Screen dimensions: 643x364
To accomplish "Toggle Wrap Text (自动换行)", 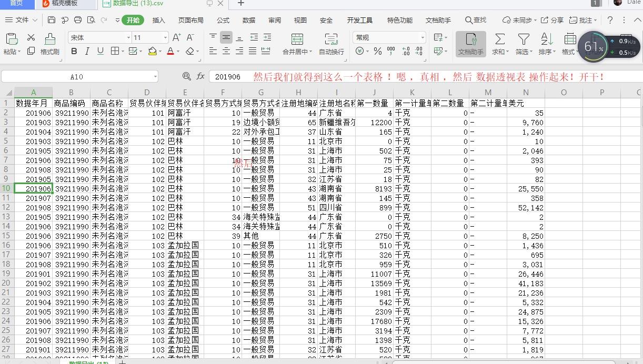I will (x=331, y=44).
